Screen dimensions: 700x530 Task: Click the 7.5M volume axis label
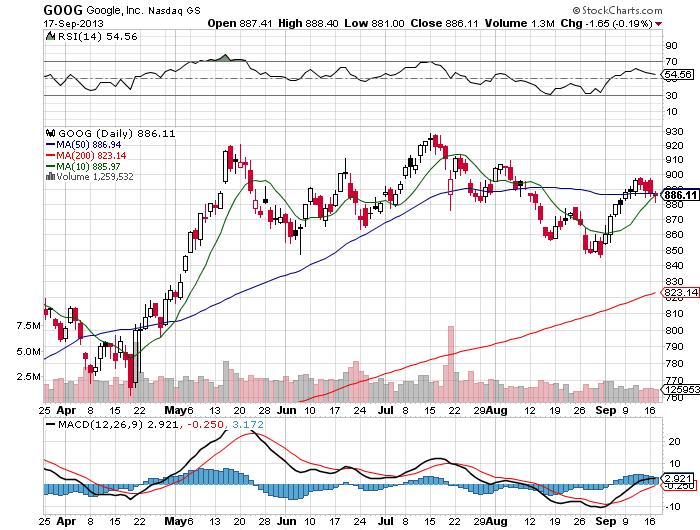point(29,326)
